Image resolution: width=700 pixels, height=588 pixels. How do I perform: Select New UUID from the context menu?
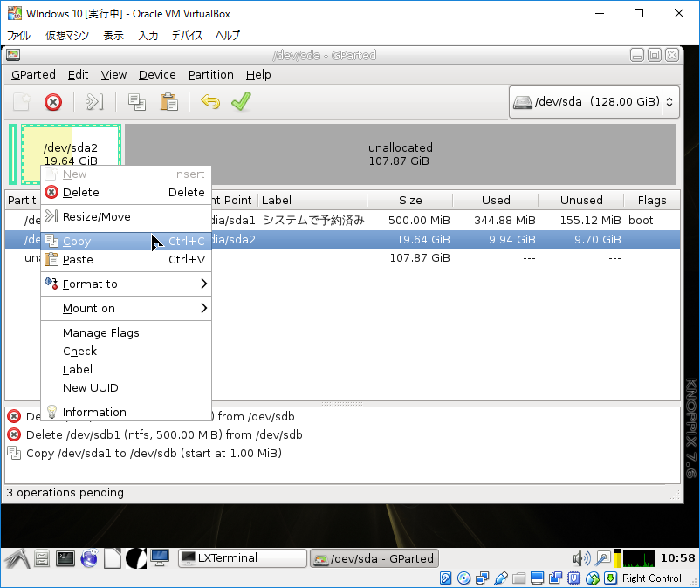coord(126,387)
